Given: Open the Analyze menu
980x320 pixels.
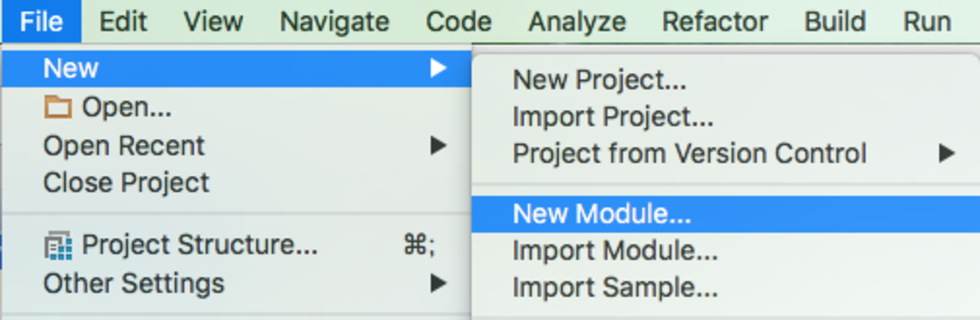Looking at the screenshot, I should click(577, 21).
